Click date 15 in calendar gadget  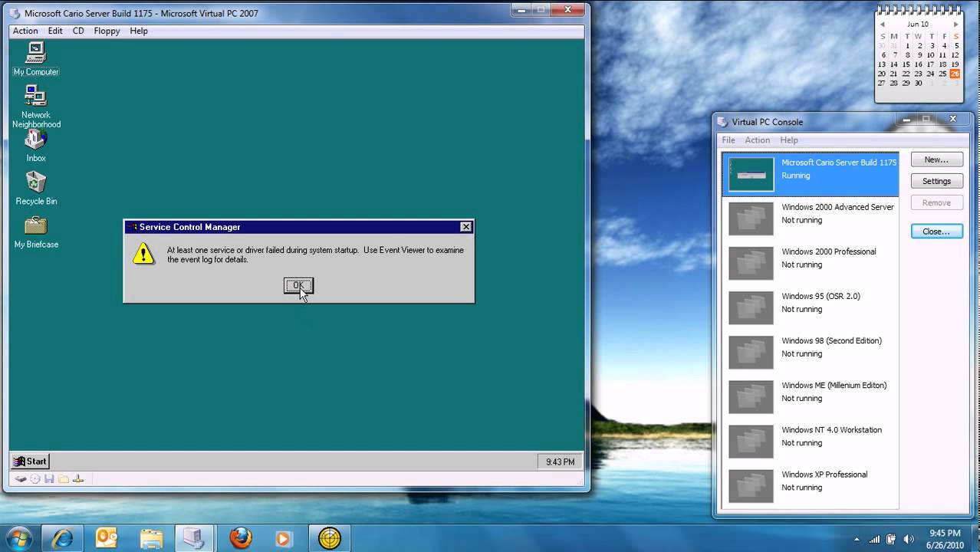[x=906, y=64]
